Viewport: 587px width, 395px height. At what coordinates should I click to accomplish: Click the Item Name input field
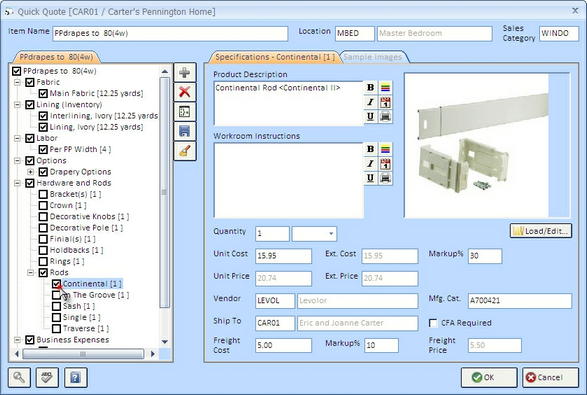point(170,33)
